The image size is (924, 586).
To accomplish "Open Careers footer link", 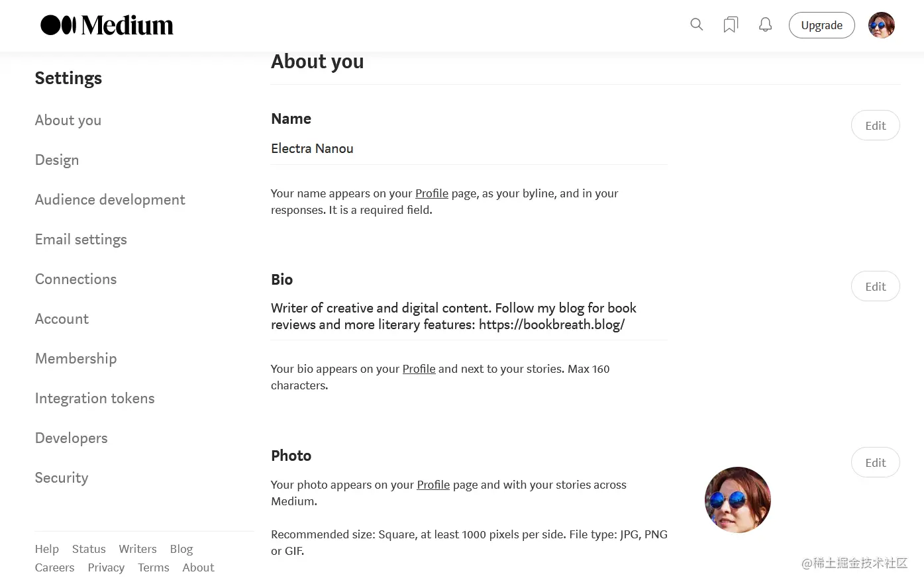I will (54, 567).
